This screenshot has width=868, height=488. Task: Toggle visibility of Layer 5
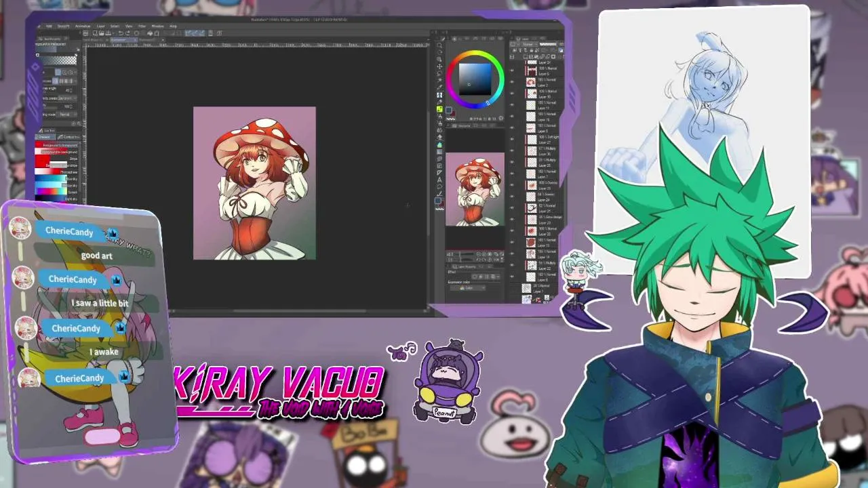coord(512,71)
